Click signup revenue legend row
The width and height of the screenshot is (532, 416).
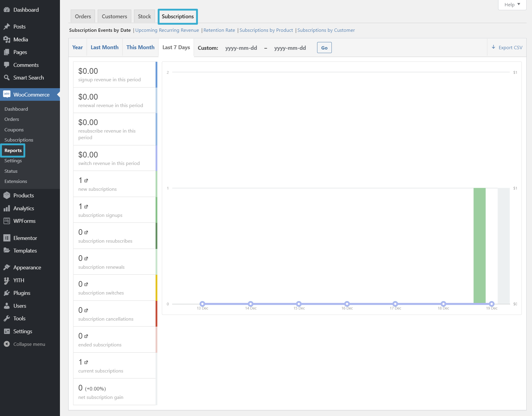click(x=115, y=75)
